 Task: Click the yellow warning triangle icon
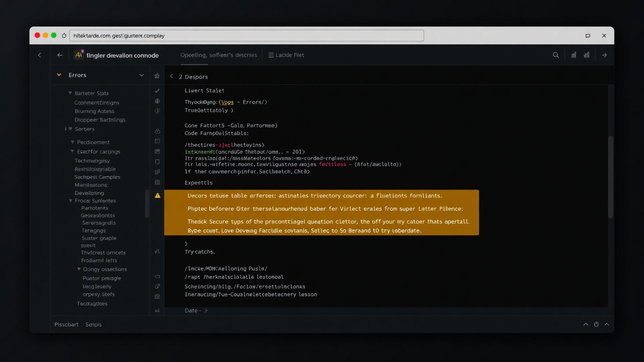point(157,195)
